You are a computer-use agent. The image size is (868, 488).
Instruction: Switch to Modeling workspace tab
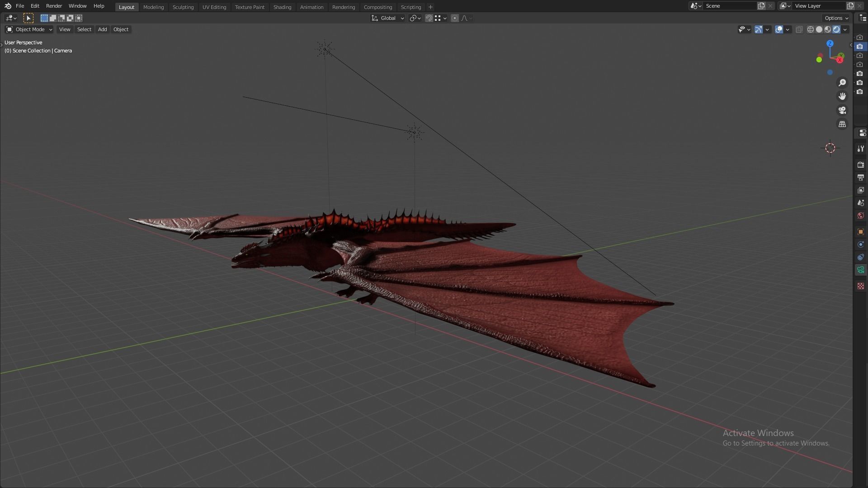[x=153, y=7]
